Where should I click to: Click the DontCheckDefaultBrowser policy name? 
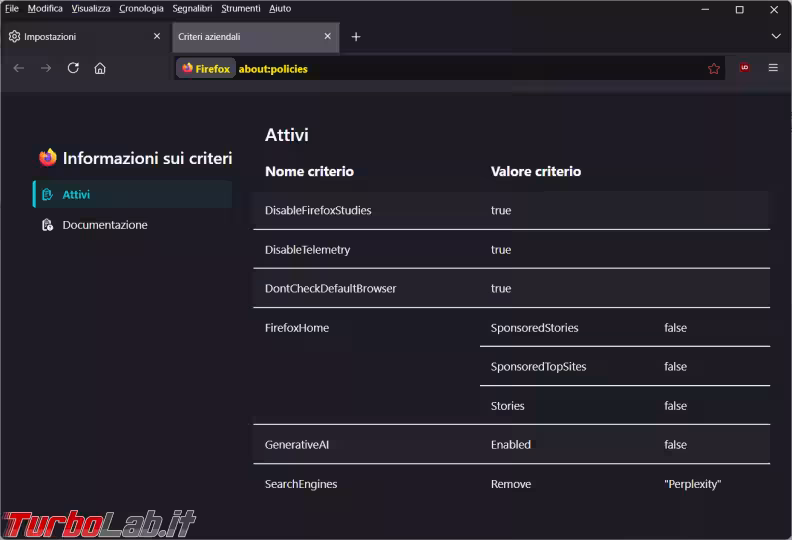pos(331,289)
